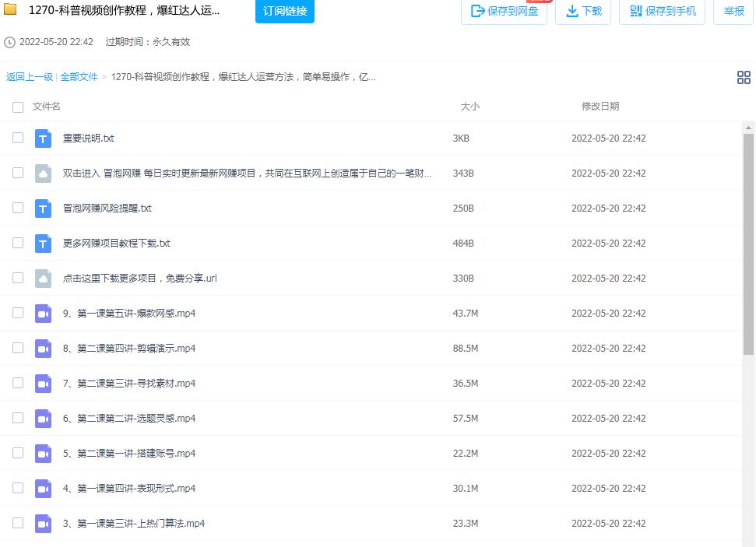Click the file list scrollbar thumb
This screenshot has width=756, height=547.
tap(748, 244)
